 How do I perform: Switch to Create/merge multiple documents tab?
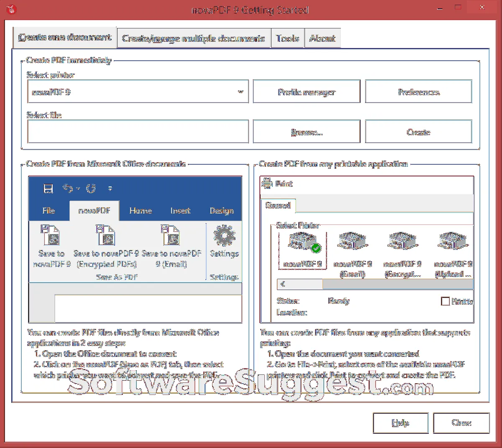pyautogui.click(x=194, y=38)
